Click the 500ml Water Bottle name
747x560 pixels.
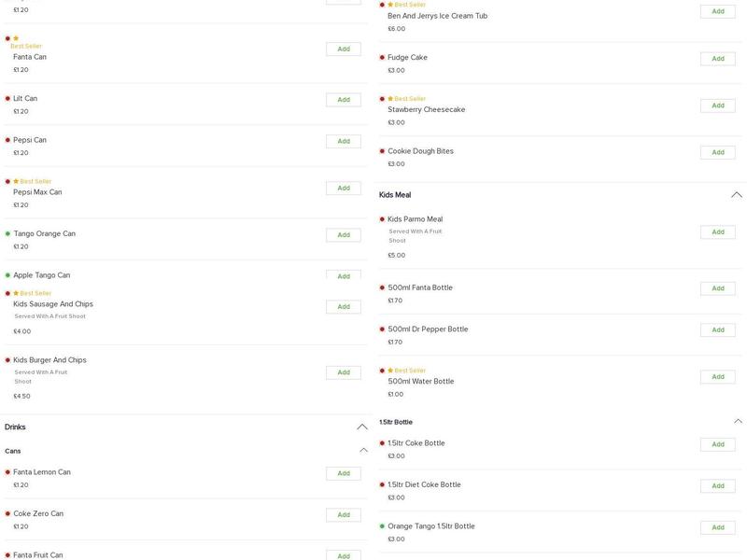[420, 382]
